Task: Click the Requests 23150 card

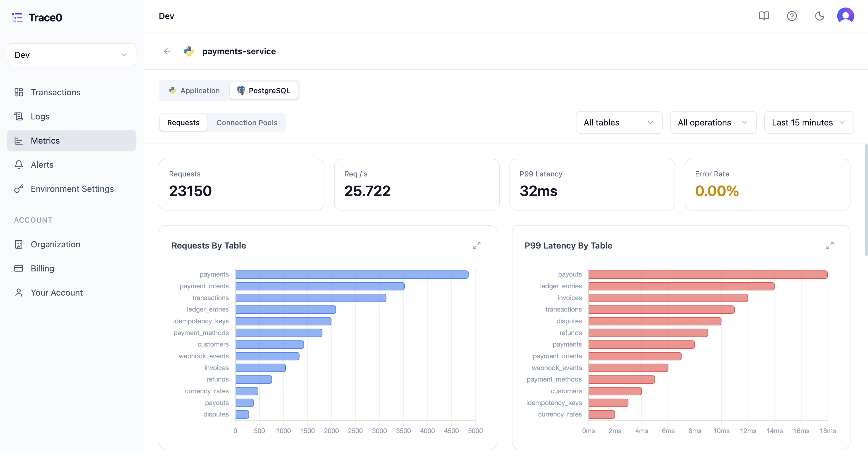Action: [x=242, y=185]
